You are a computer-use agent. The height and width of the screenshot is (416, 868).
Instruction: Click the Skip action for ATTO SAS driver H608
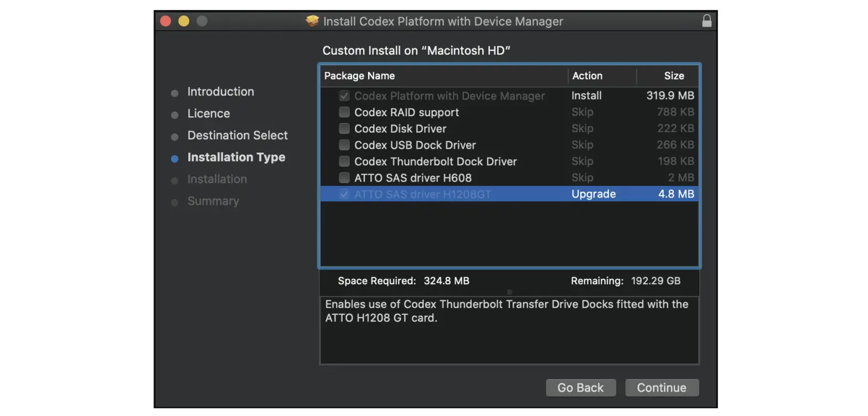pyautogui.click(x=582, y=178)
